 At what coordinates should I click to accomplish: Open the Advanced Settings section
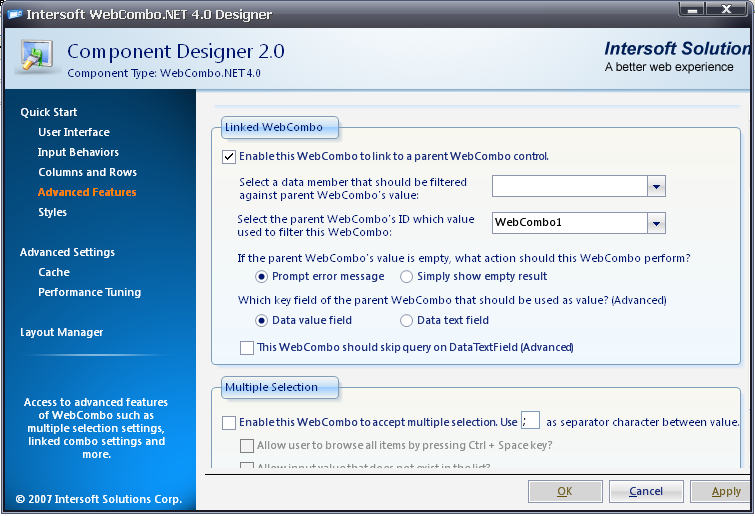67,252
